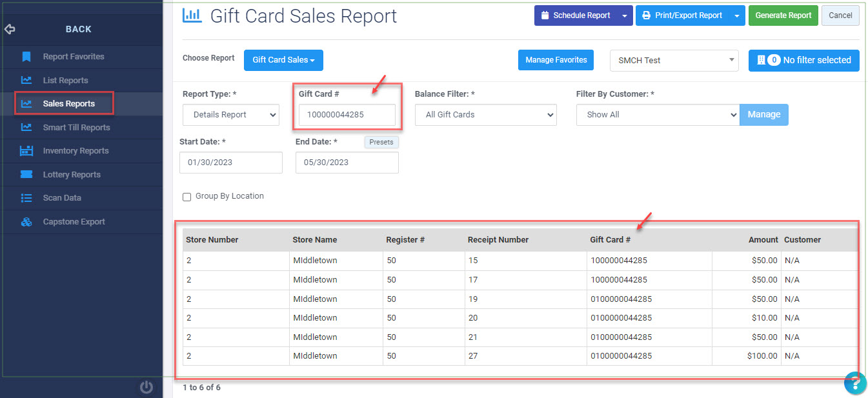Image resolution: width=868 pixels, height=398 pixels.
Task: Open Manage Favorites
Action: pos(556,60)
